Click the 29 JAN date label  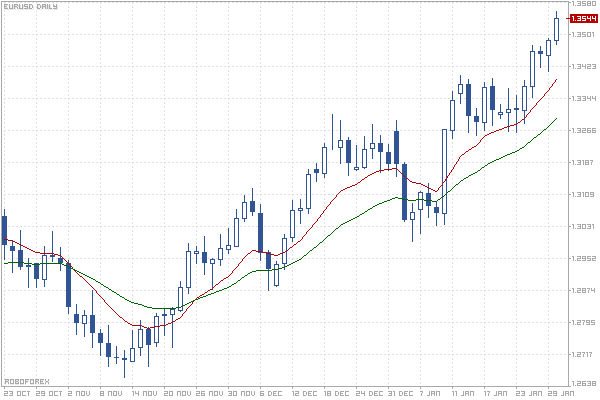[561, 393]
